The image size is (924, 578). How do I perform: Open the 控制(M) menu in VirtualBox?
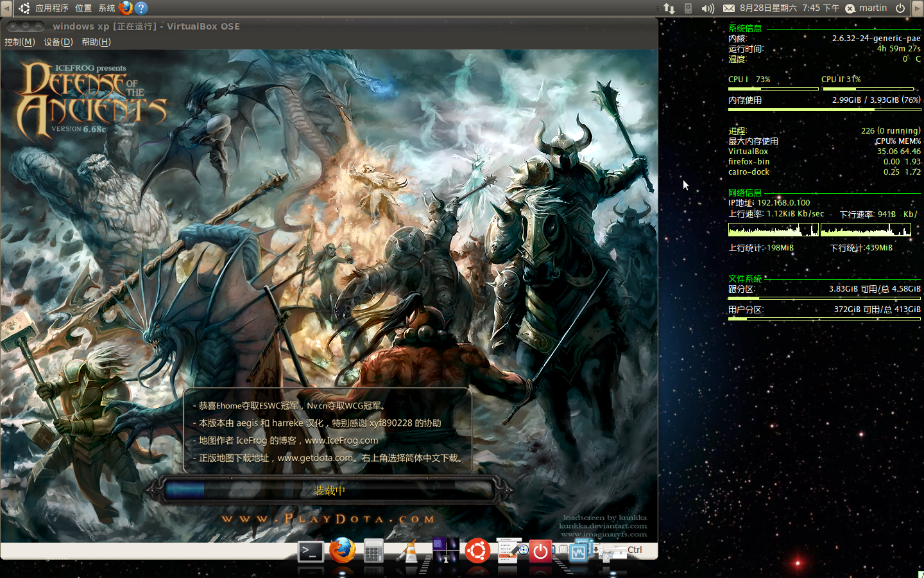[x=20, y=42]
